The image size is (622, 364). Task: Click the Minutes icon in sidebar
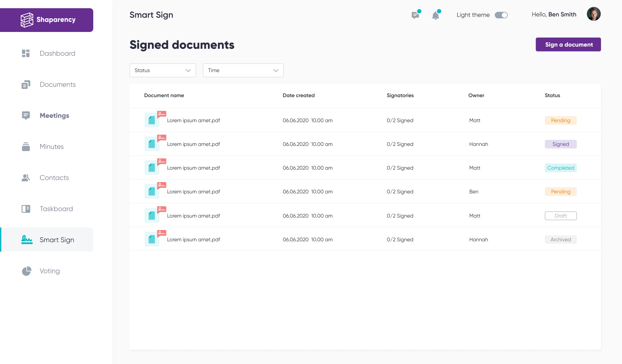click(x=26, y=147)
